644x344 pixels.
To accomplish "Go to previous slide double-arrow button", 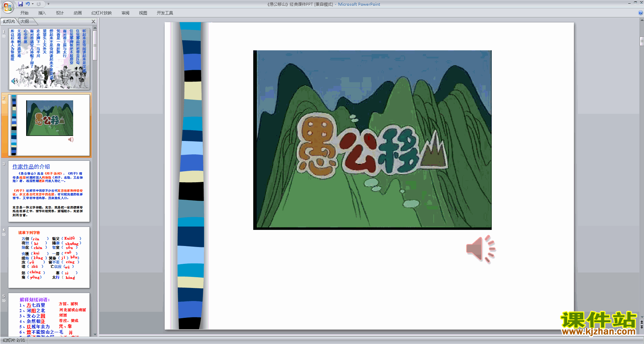I will (x=642, y=322).
